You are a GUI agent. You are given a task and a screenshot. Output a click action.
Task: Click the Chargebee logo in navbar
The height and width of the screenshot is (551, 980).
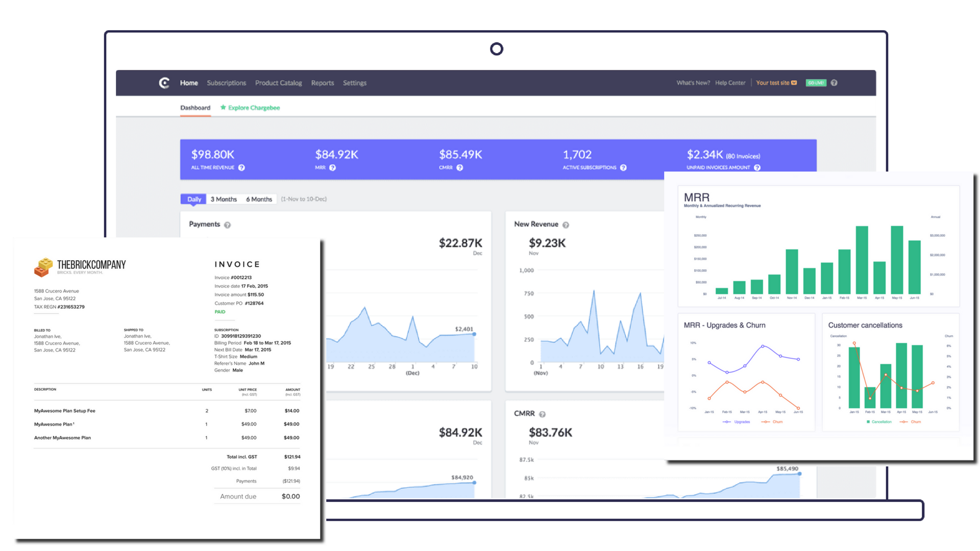pyautogui.click(x=164, y=83)
